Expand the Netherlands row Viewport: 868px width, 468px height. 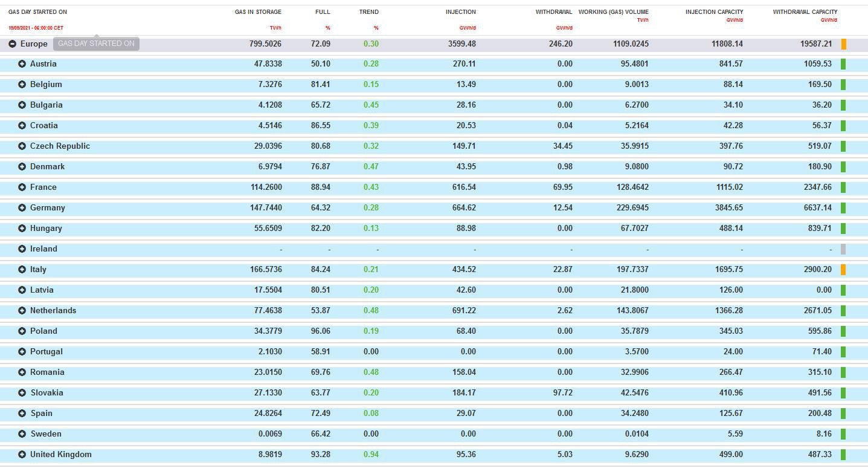pyautogui.click(x=22, y=311)
